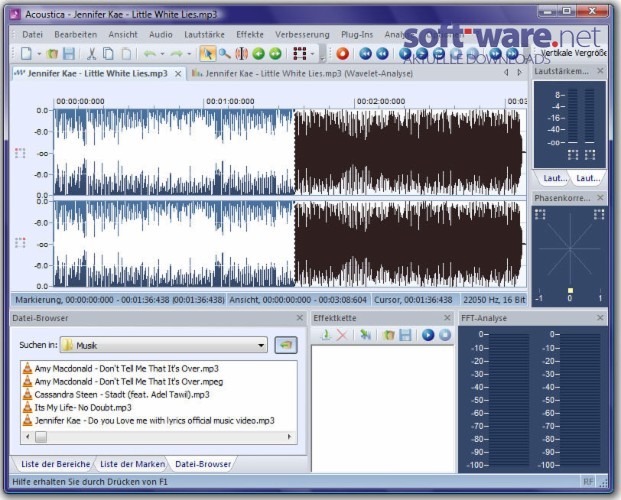Select the arrow selection tool
The image size is (621, 500).
pyautogui.click(x=208, y=53)
